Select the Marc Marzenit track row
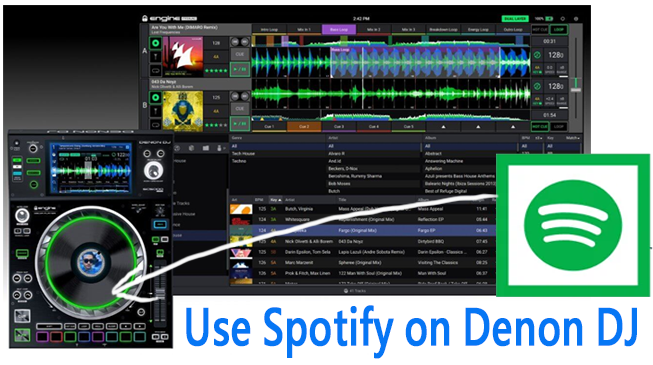Viewport: 653px width, 365px height. (x=362, y=263)
